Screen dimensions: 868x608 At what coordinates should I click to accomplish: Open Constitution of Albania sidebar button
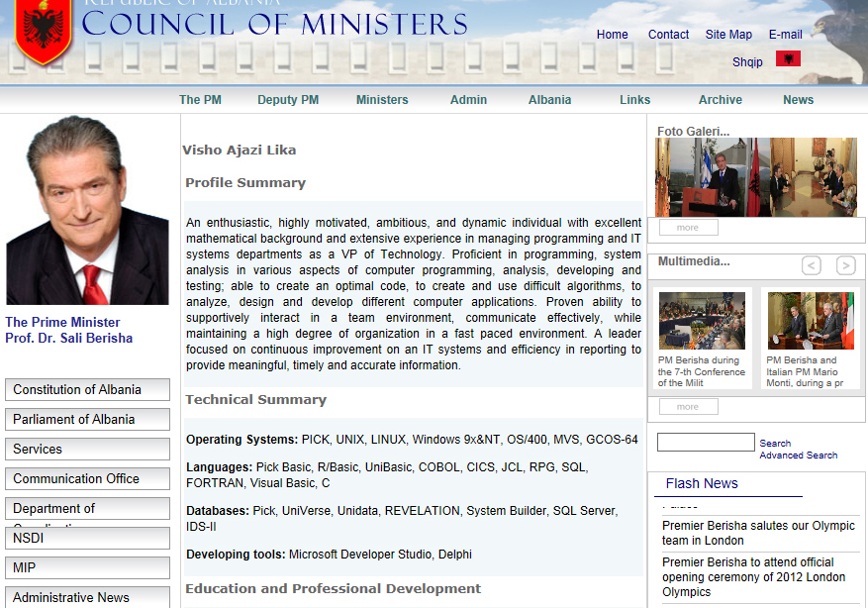(87, 390)
